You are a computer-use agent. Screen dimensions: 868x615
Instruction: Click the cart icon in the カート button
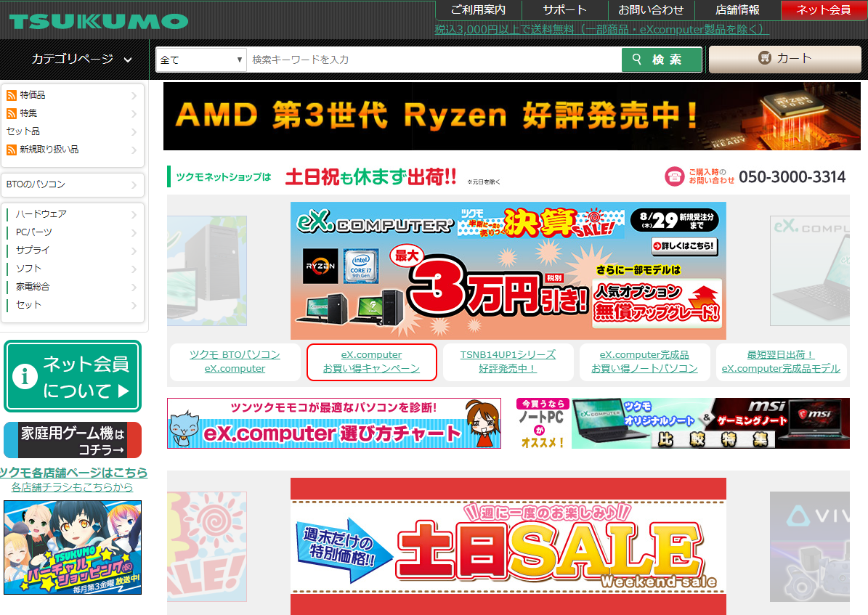[x=764, y=58]
